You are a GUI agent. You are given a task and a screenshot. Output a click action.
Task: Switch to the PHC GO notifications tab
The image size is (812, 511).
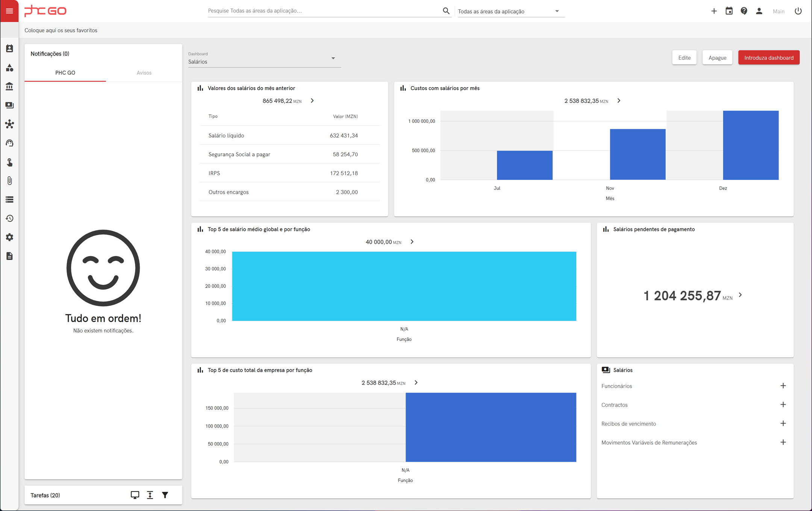click(65, 73)
